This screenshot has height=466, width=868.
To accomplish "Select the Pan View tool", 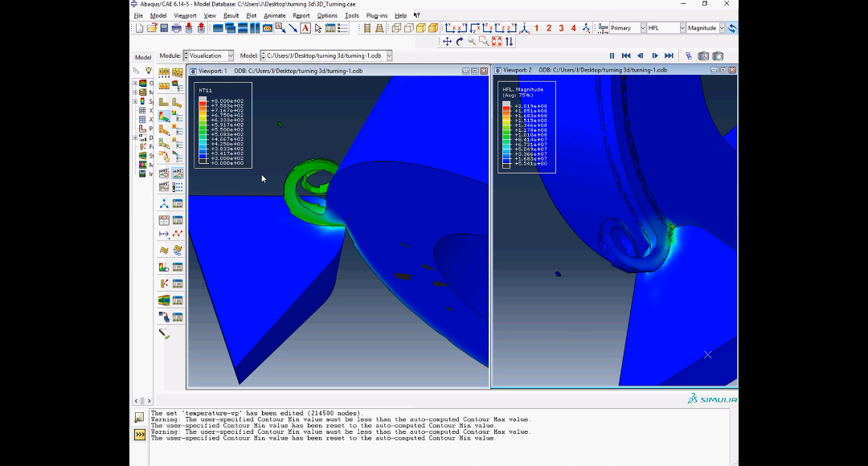I will tap(447, 42).
